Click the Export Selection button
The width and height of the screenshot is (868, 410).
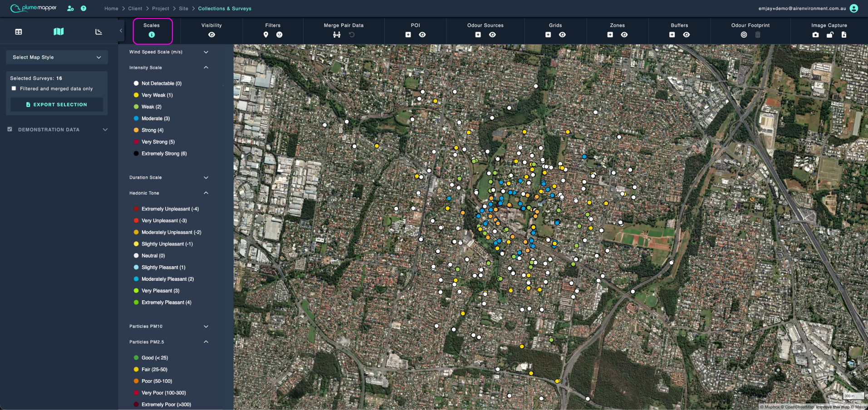coord(57,104)
